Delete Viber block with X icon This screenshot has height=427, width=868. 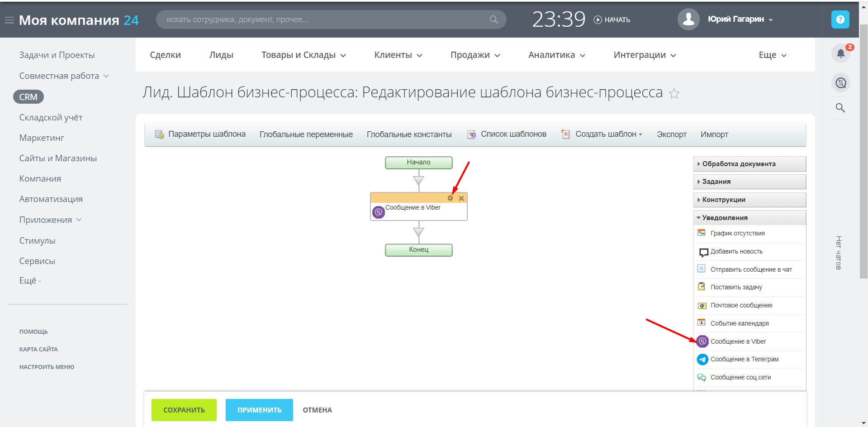click(461, 198)
